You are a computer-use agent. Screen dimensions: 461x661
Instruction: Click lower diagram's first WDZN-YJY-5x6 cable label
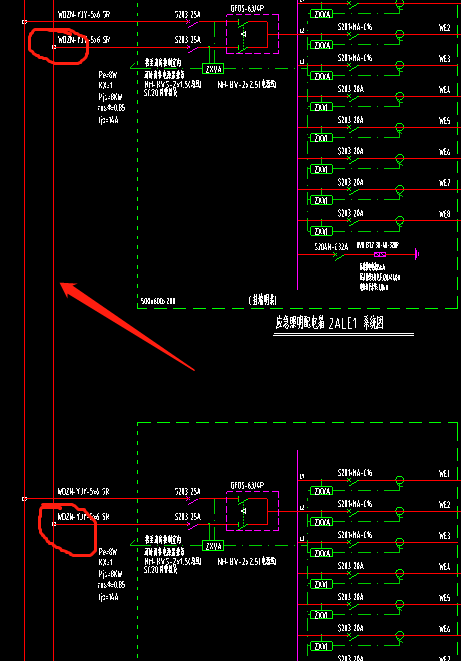(x=84, y=492)
